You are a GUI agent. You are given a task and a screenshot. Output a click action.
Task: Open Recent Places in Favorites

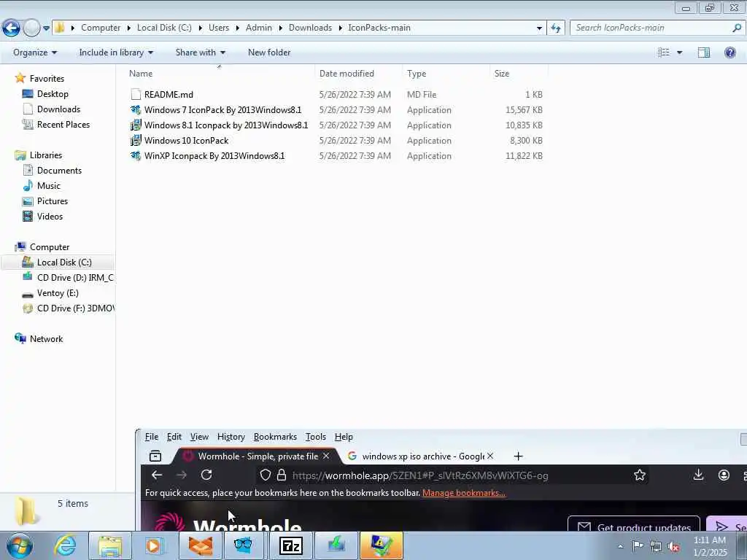click(63, 124)
